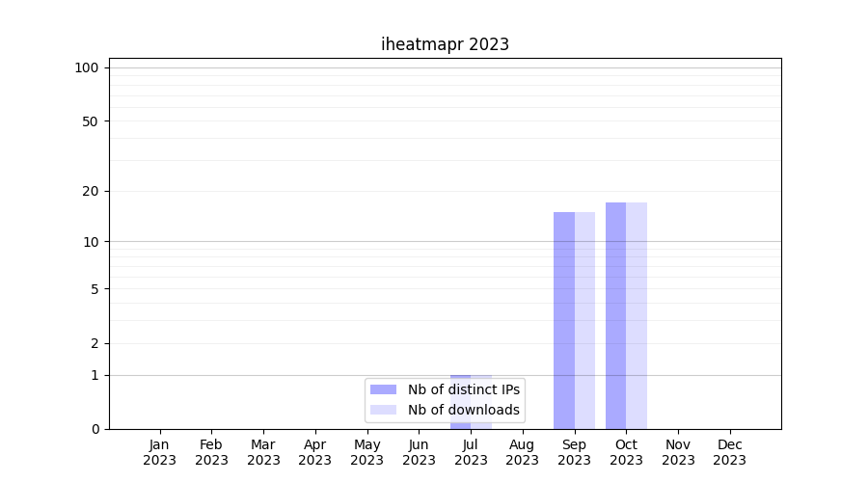Select the darker distinct IPs bar for Oct
The image size is (868, 482).
point(615,315)
